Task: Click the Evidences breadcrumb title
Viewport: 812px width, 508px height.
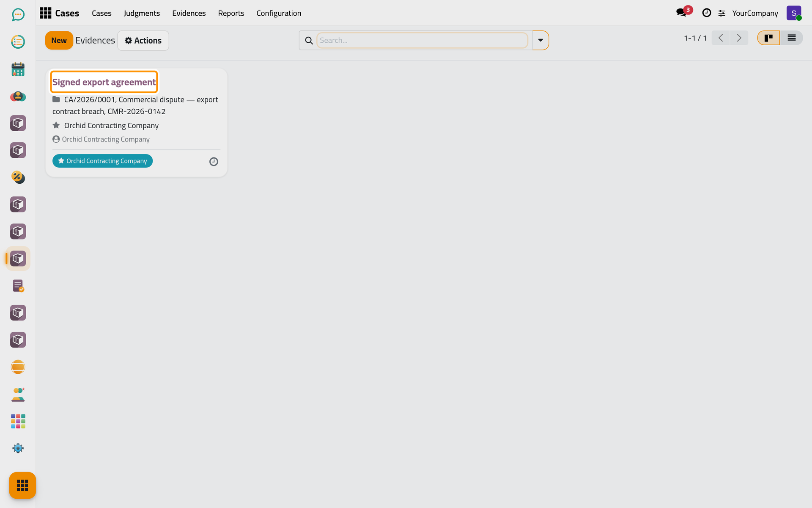Action: click(95, 41)
